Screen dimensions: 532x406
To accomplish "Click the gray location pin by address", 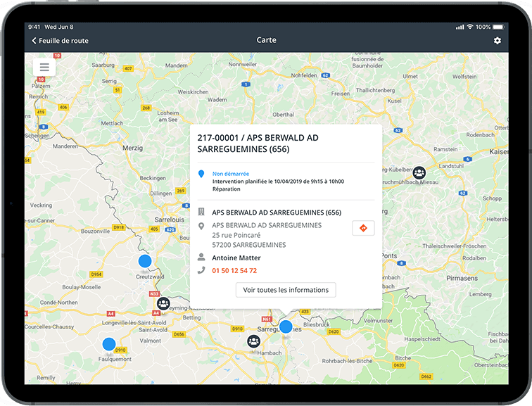I will [x=201, y=226].
